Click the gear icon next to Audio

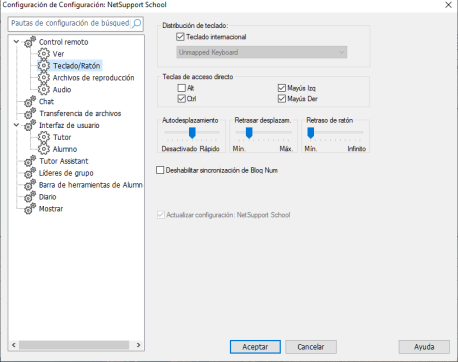tap(44, 89)
